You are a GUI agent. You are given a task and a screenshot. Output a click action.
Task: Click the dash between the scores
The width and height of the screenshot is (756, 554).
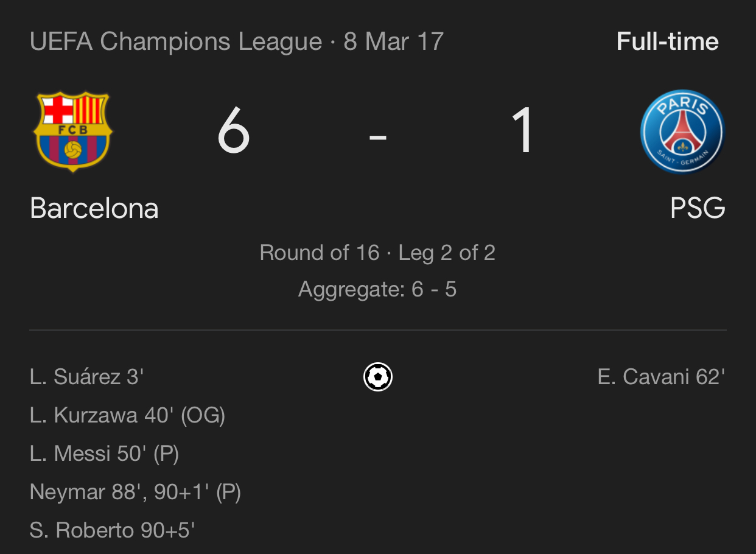click(378, 138)
